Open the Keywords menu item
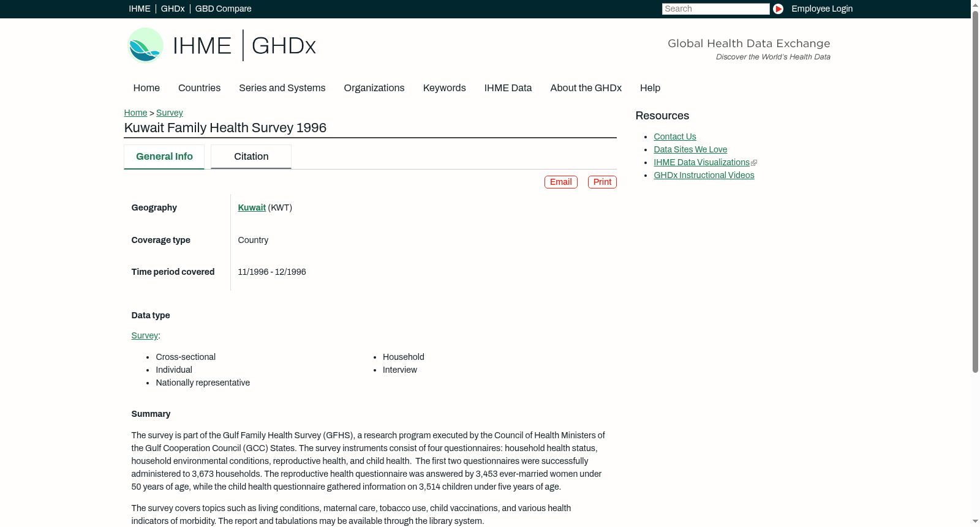Image resolution: width=980 pixels, height=527 pixels. pyautogui.click(x=445, y=88)
